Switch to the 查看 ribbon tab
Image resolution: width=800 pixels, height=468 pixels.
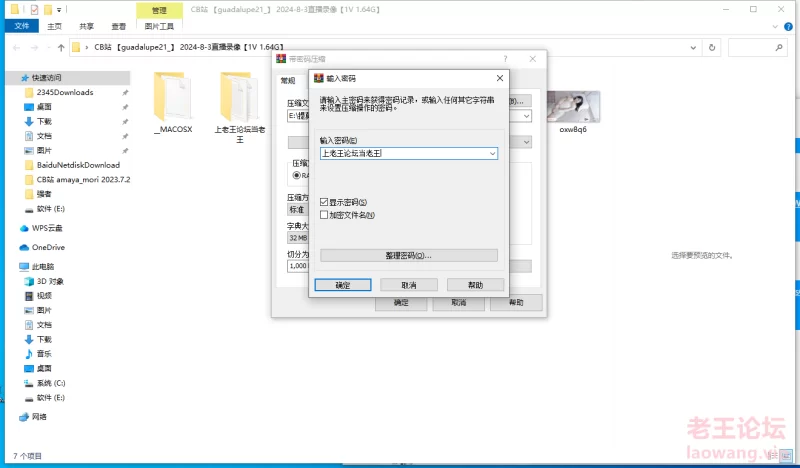click(119, 26)
